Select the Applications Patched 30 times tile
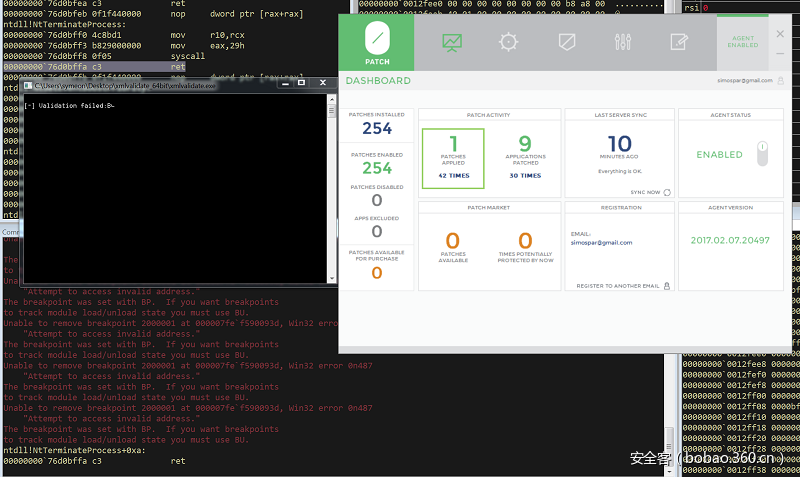The height and width of the screenshot is (477, 800). coord(524,158)
